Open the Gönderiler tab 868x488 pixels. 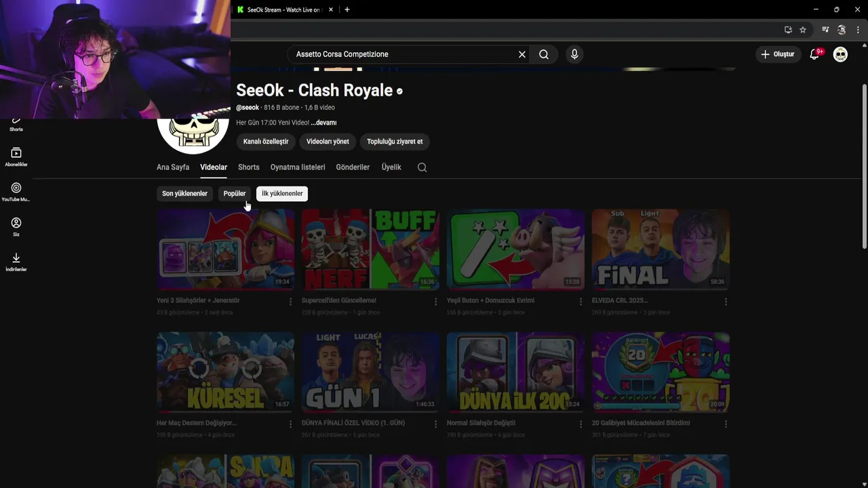(x=353, y=167)
